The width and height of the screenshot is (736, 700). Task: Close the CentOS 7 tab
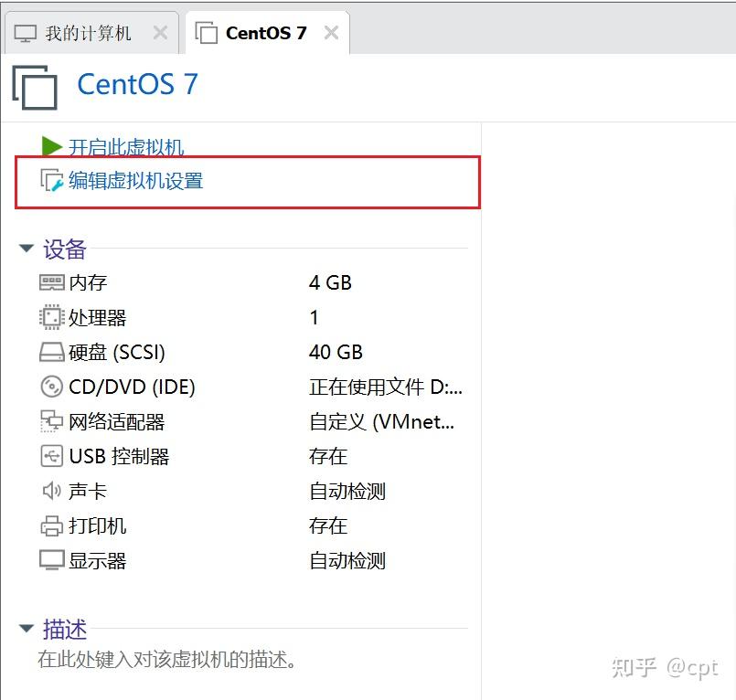pyautogui.click(x=331, y=33)
